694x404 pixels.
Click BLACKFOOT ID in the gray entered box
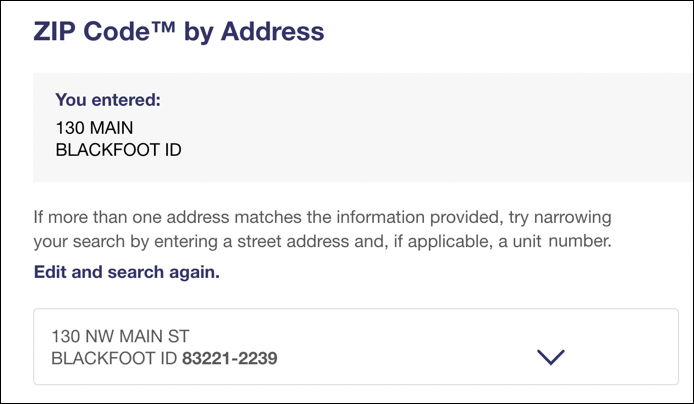pos(118,150)
